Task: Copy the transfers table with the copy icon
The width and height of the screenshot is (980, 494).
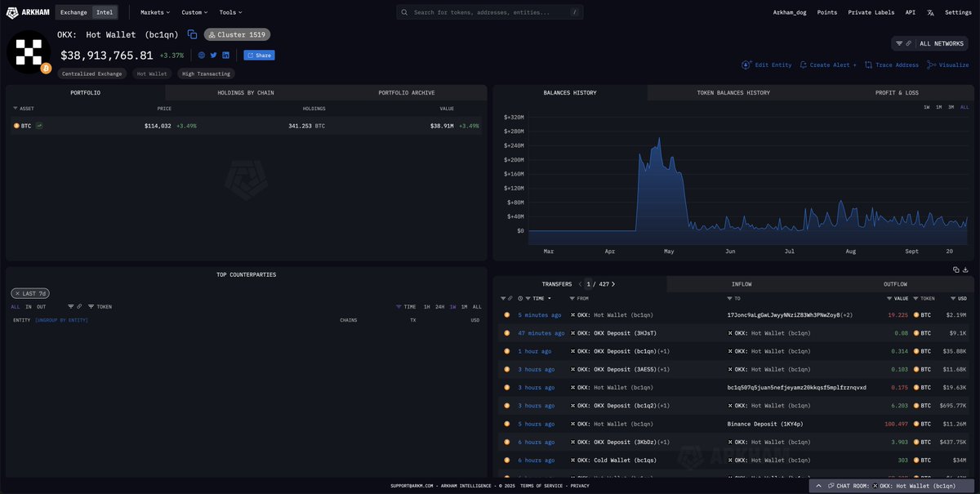Action: [956, 269]
